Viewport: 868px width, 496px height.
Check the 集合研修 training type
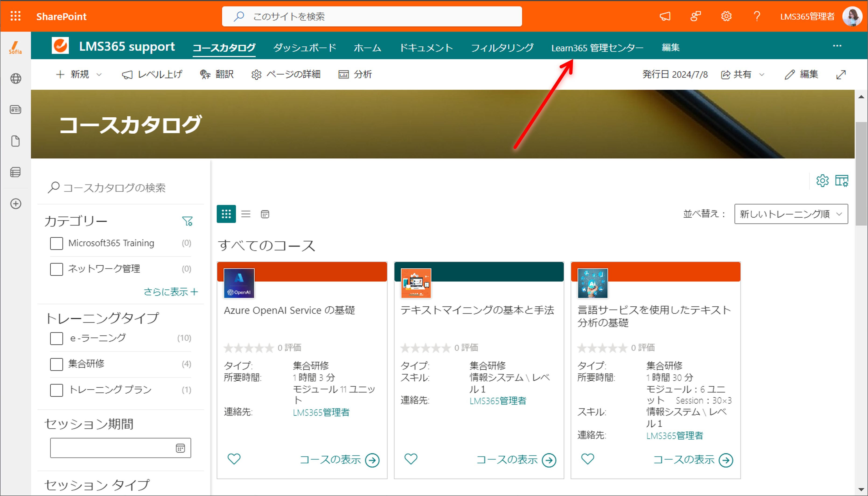pyautogui.click(x=56, y=364)
